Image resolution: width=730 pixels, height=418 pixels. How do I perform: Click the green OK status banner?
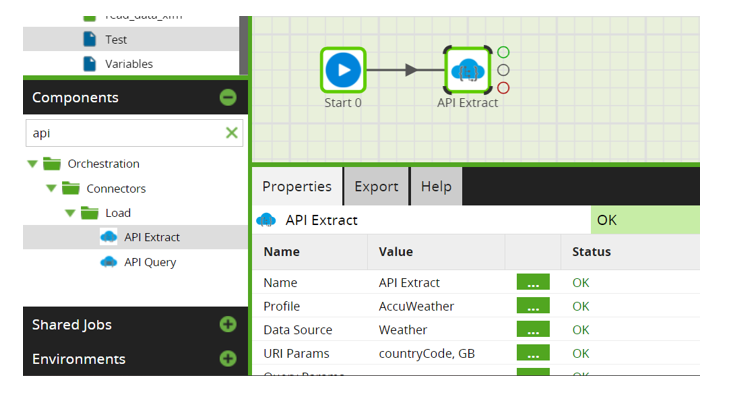[x=645, y=220]
